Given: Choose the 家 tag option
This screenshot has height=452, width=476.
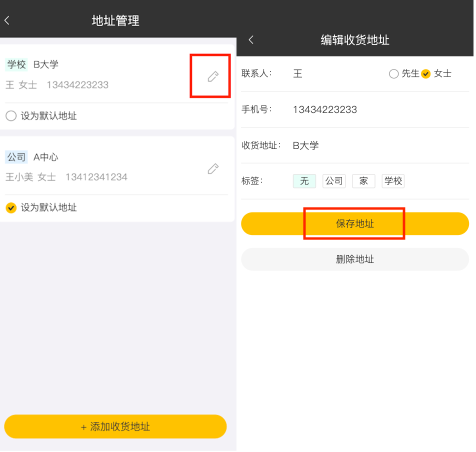Looking at the screenshot, I should (x=363, y=181).
